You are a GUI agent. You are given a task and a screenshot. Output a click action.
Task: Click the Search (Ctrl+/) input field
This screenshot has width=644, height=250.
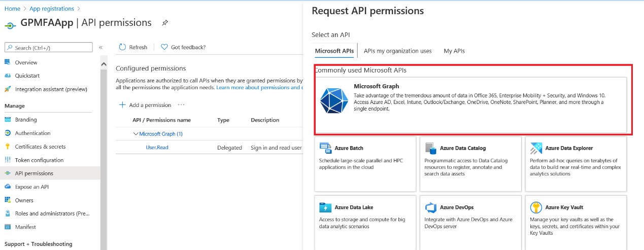[x=49, y=48]
